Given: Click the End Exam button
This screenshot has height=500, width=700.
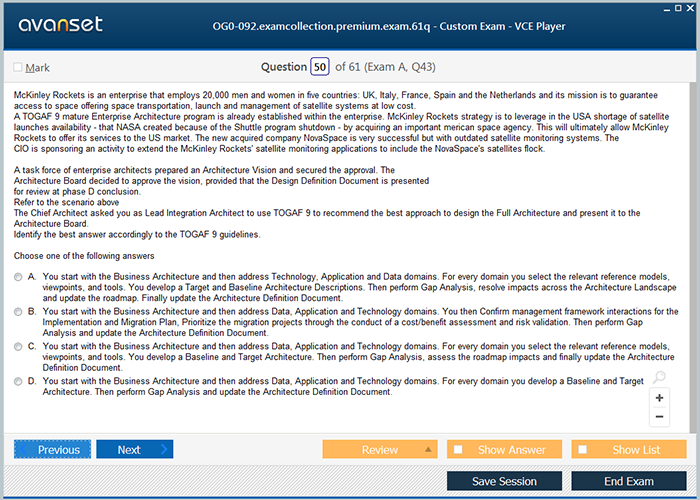Looking at the screenshot, I should [629, 481].
